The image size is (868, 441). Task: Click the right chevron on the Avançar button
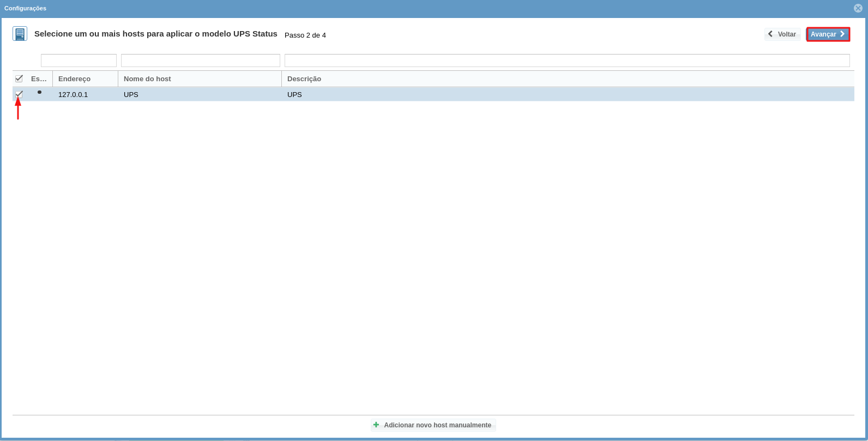tap(842, 34)
